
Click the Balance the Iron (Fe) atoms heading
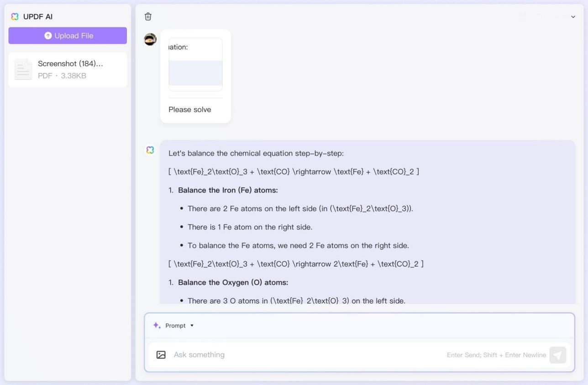(228, 190)
